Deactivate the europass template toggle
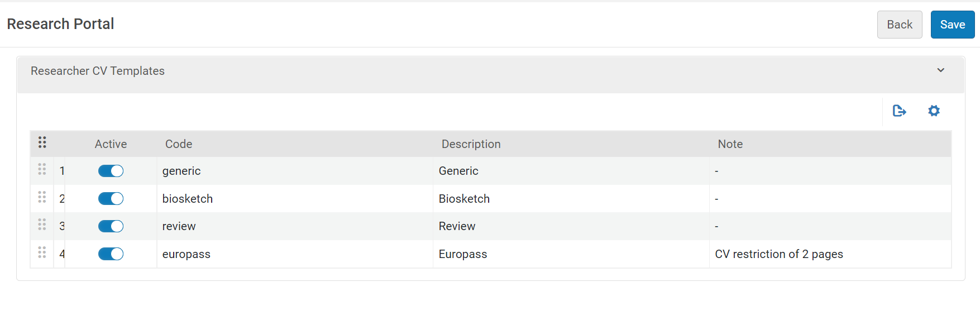Screen dimensions: 980x315 point(111,254)
